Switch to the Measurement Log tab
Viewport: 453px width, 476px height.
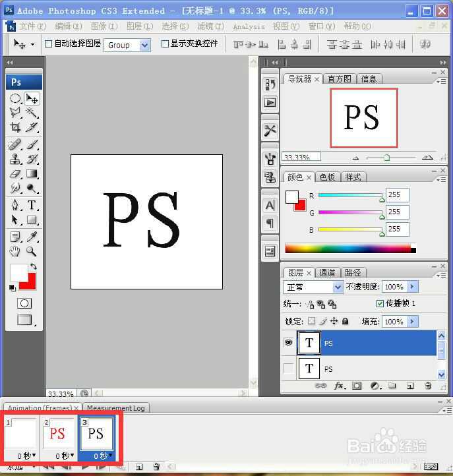click(115, 408)
